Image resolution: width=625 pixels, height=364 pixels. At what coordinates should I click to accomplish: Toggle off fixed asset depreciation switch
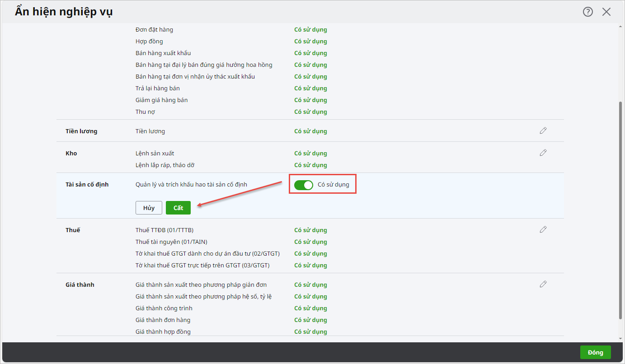point(303,185)
